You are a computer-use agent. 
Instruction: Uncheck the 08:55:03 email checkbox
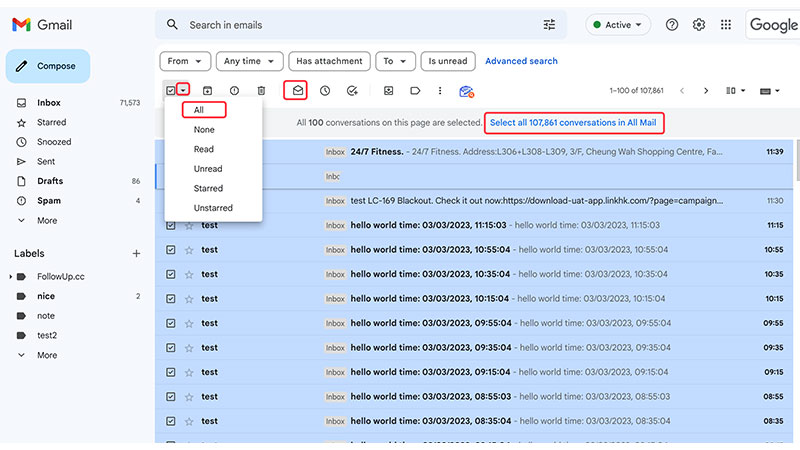click(x=170, y=397)
